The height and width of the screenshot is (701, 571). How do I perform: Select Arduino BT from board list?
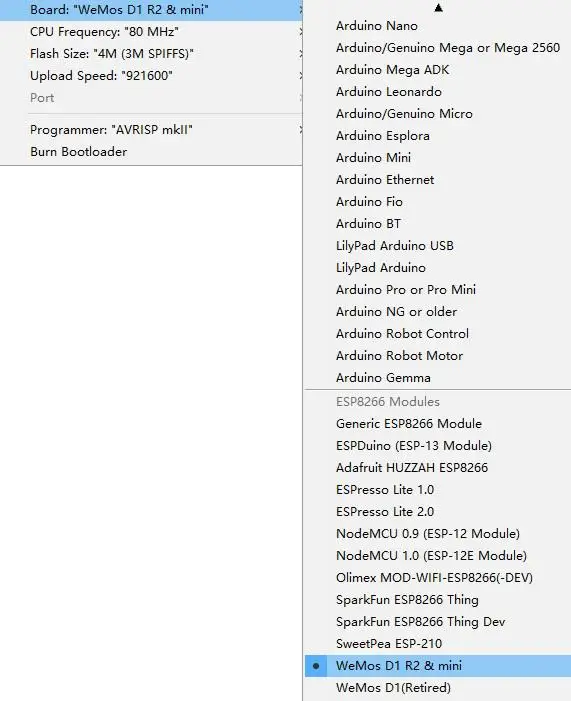(x=438, y=224)
